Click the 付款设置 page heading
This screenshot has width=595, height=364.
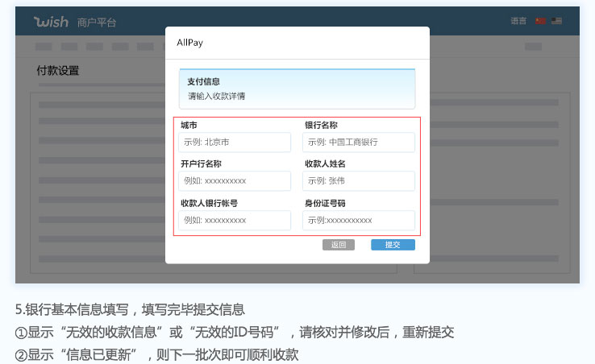(x=58, y=71)
